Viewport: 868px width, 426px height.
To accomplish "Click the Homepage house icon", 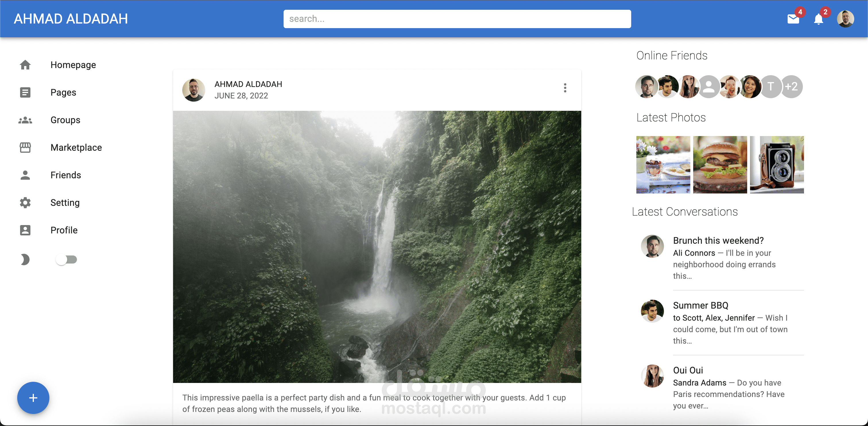I will [25, 65].
